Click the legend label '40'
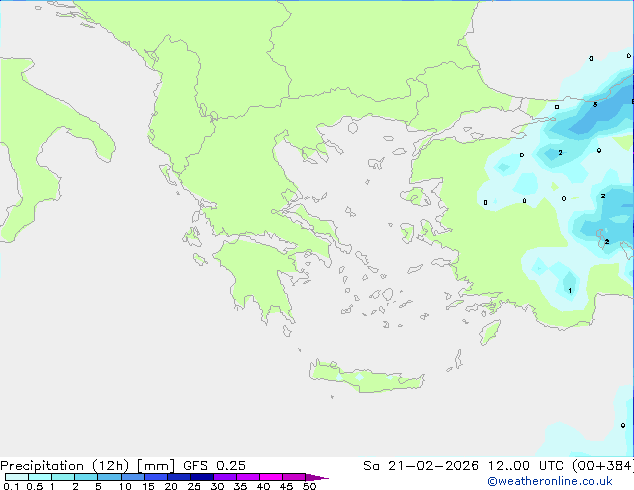This screenshot has width=634, height=490. tap(263, 486)
